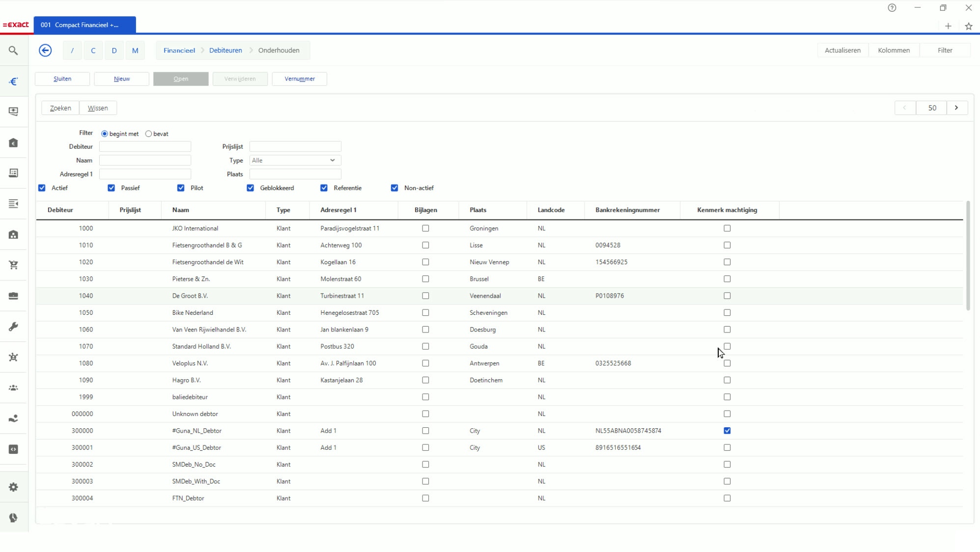
Task: Select the 'begint met' radio button
Action: click(105, 134)
